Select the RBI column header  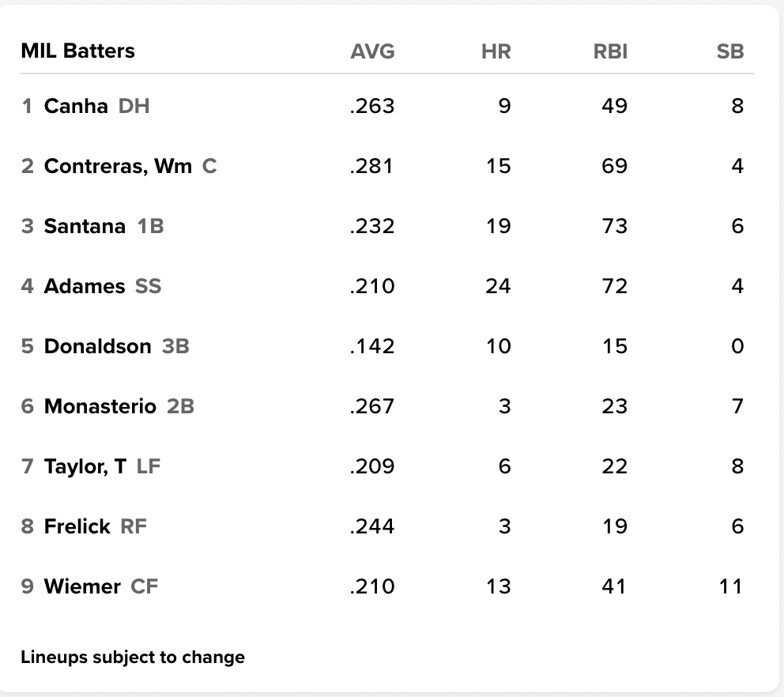[609, 52]
